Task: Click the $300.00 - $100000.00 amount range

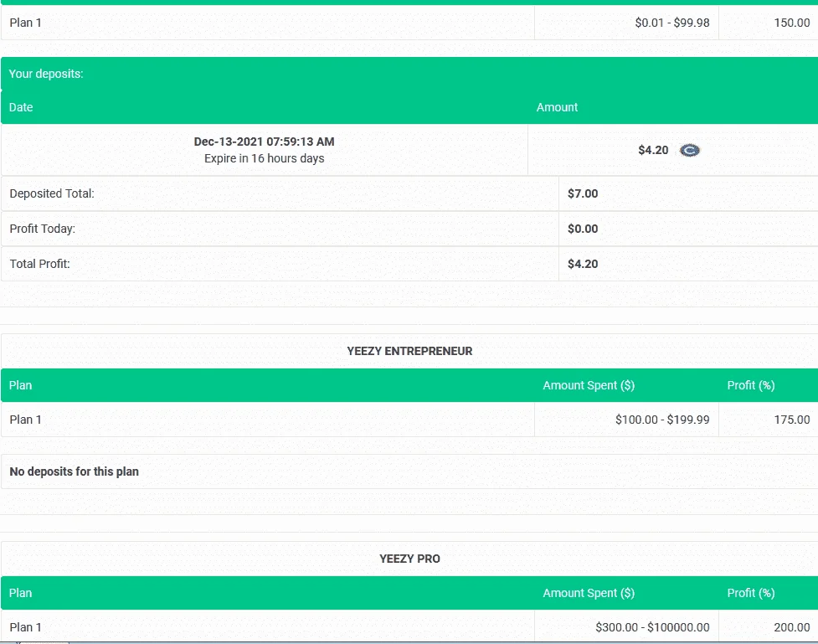Action: pos(652,627)
